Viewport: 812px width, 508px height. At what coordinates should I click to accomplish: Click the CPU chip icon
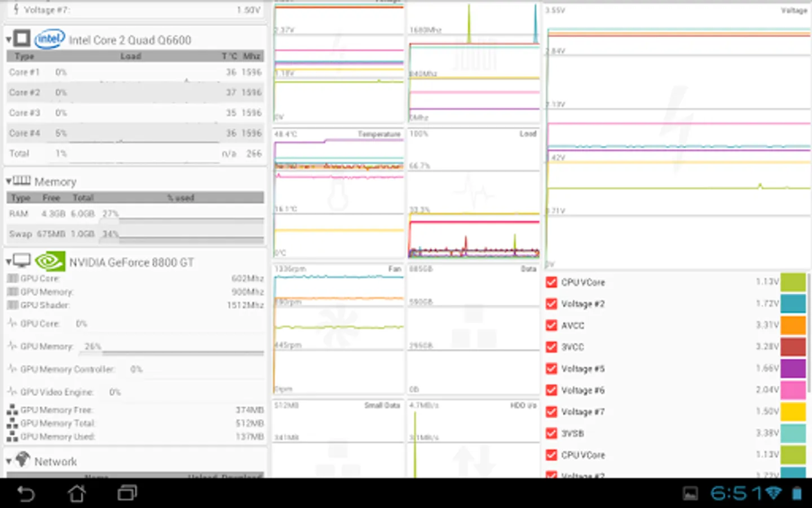(x=21, y=38)
